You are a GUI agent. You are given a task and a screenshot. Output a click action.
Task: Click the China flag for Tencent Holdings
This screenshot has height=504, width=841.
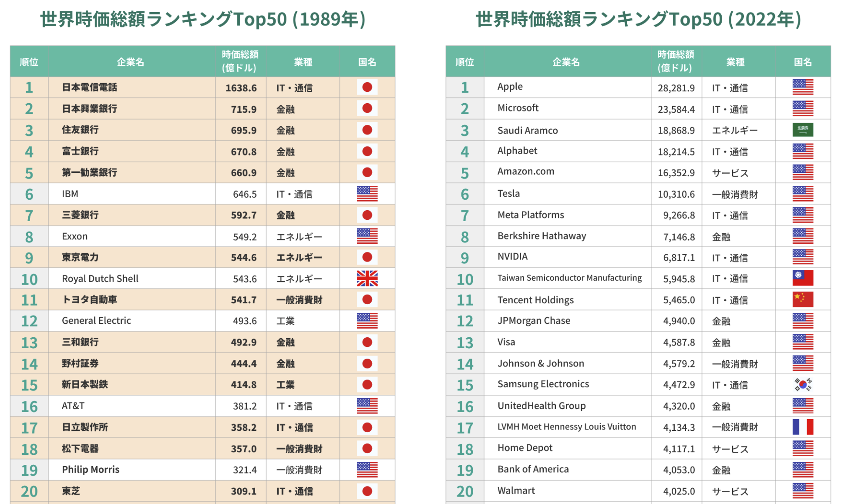803,299
